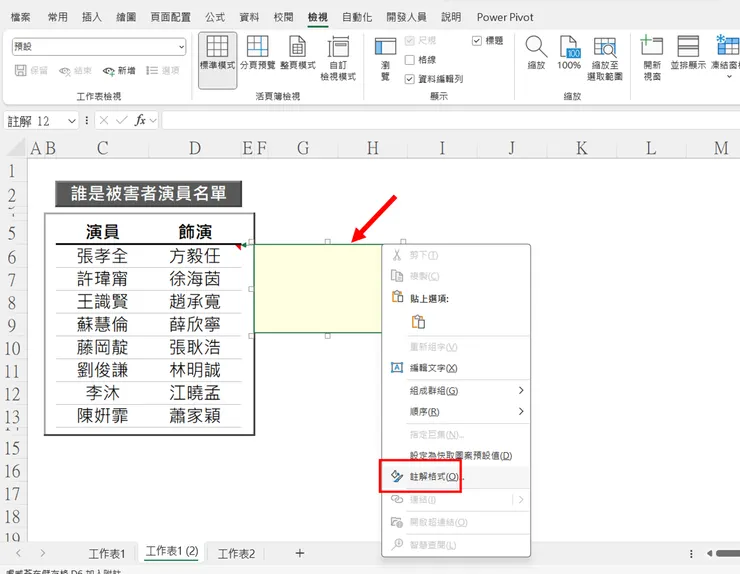Click the 選項 sheet view options
The width and height of the screenshot is (740, 574).
(163, 71)
